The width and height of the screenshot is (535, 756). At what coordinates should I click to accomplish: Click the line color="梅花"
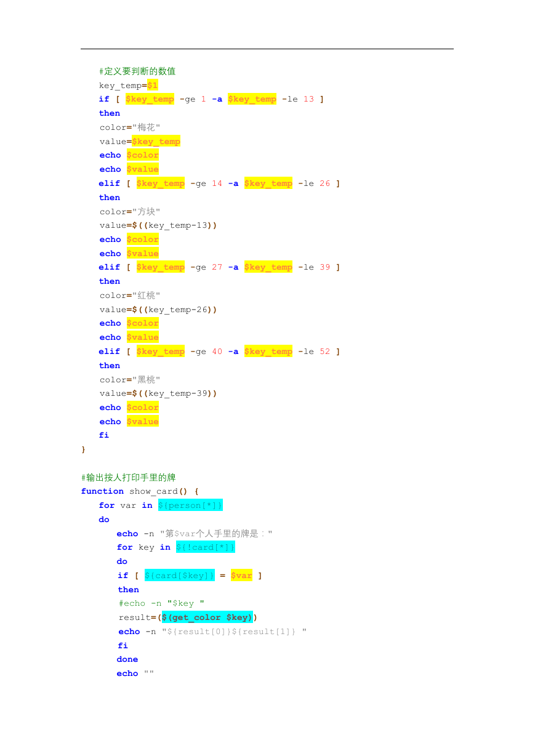pos(130,127)
